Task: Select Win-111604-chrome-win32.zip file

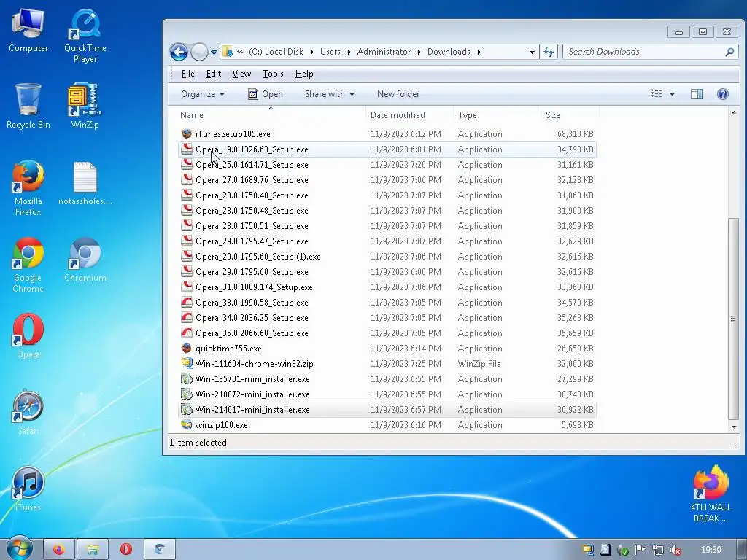Action: tap(387, 364)
